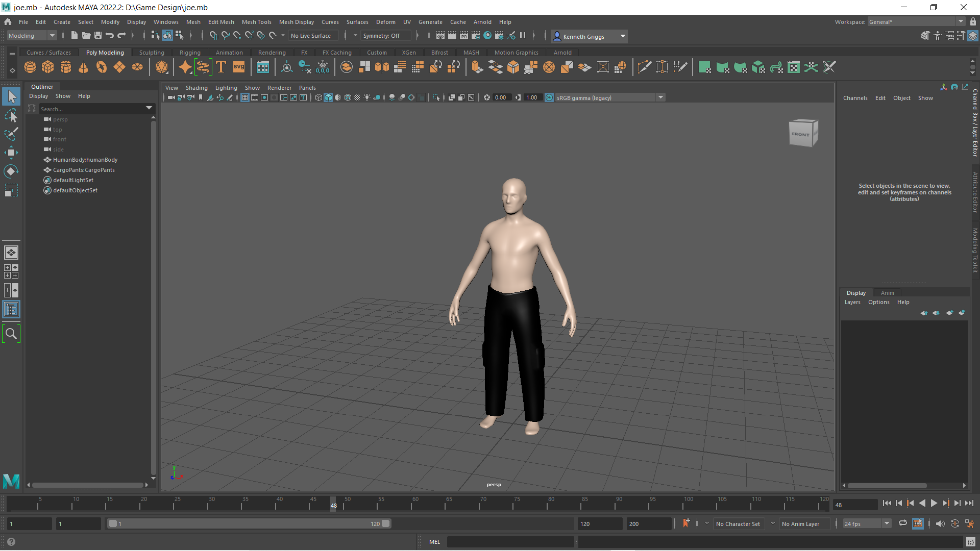Select HumanBody:humanBody in the Outliner

point(85,160)
